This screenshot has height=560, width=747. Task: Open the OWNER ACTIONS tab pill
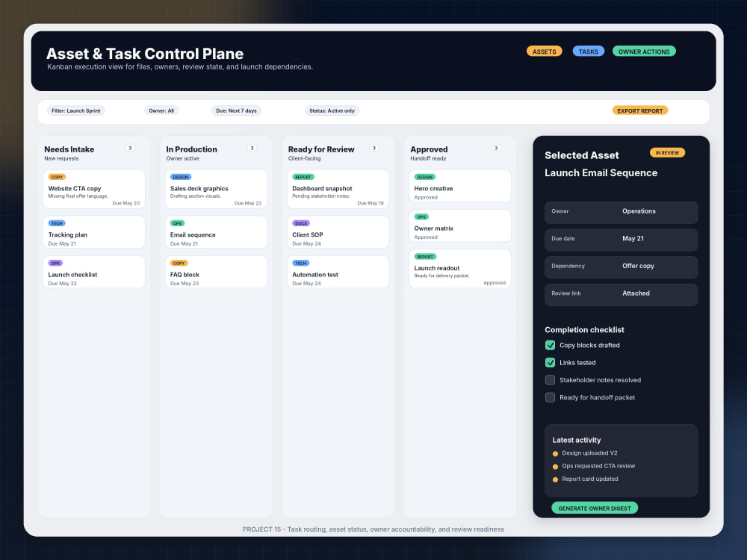point(644,52)
